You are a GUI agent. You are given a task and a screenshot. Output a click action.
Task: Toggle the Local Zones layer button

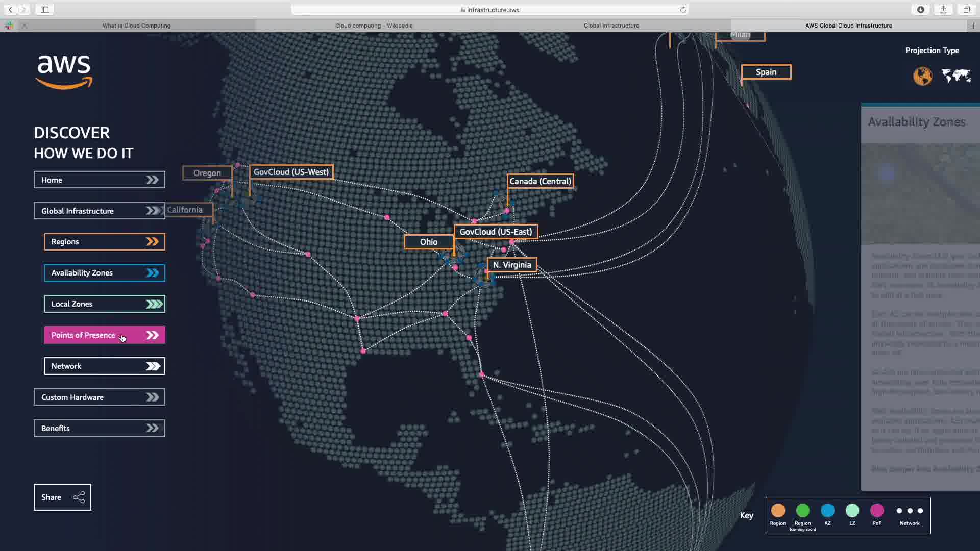(104, 304)
